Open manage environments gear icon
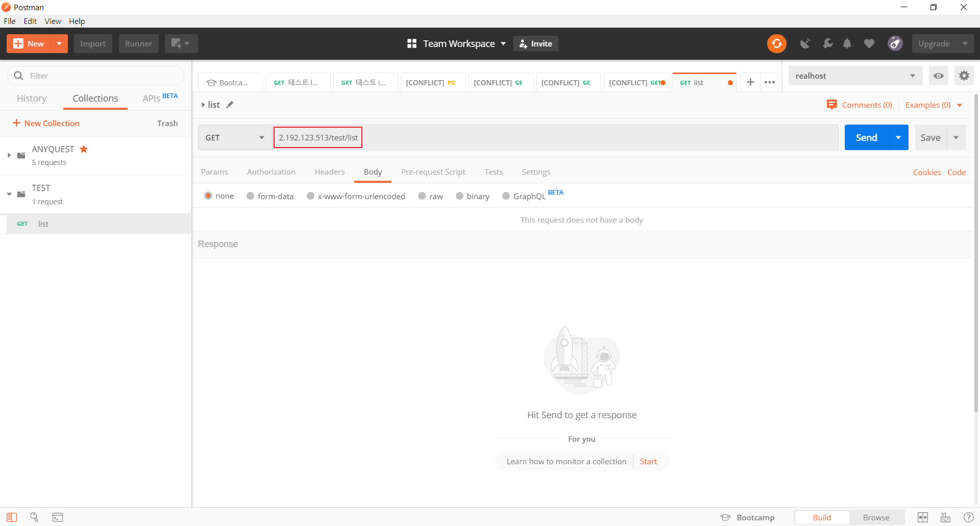 pyautogui.click(x=964, y=76)
